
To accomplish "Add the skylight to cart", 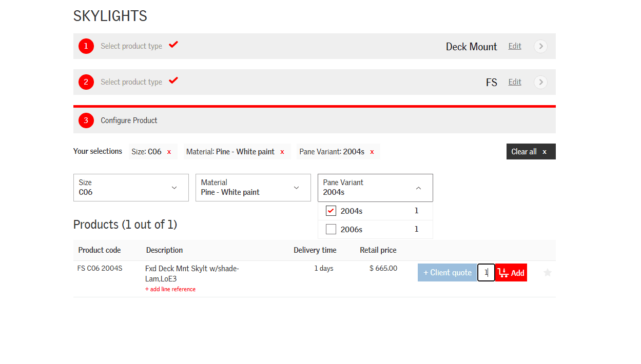I will tap(511, 273).
